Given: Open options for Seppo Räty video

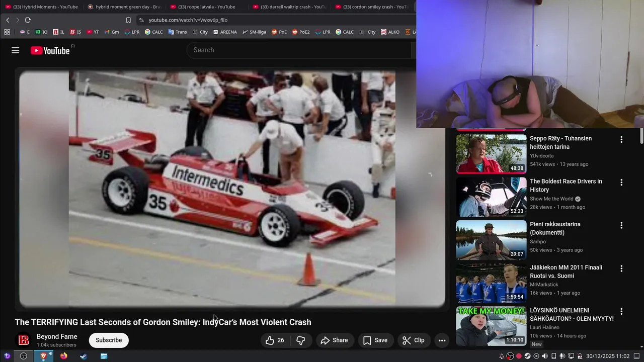Looking at the screenshot, I should [x=621, y=139].
